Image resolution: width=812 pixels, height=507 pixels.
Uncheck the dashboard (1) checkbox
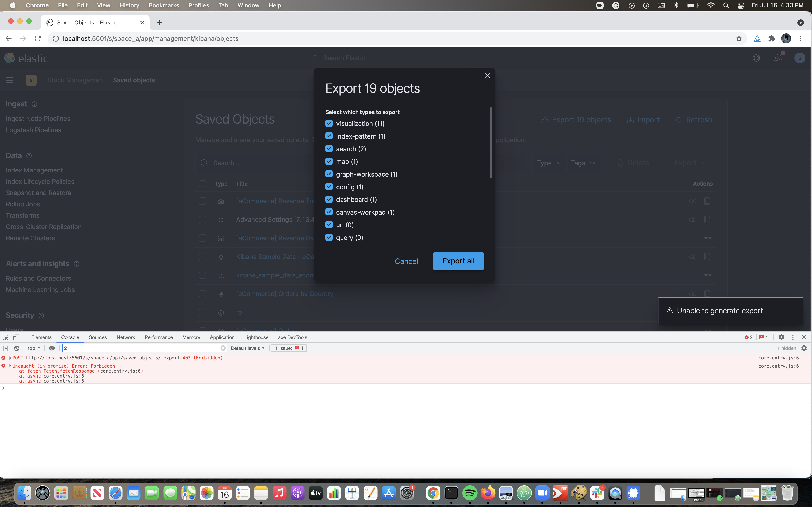tap(329, 199)
